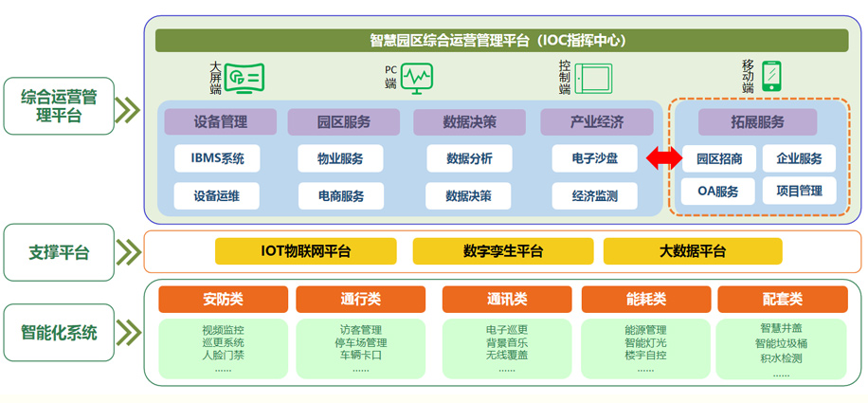The width and height of the screenshot is (868, 403).
Task: Open the 通讯类 orange category header
Action: pos(507,300)
